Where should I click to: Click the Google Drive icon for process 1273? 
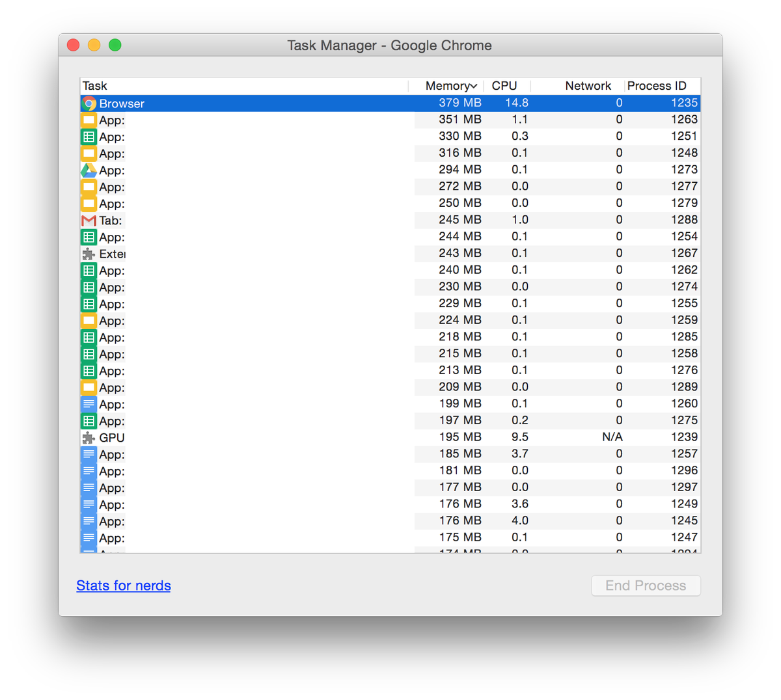[x=89, y=170]
